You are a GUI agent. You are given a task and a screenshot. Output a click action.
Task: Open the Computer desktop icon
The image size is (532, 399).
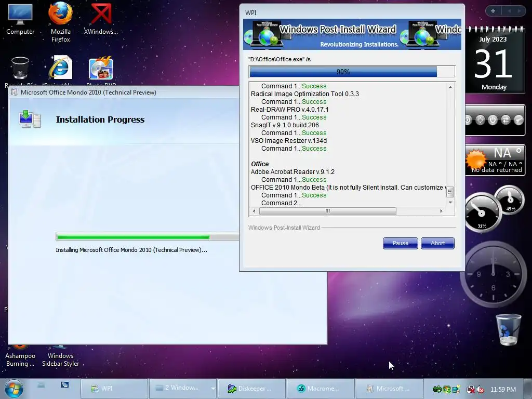(x=20, y=20)
